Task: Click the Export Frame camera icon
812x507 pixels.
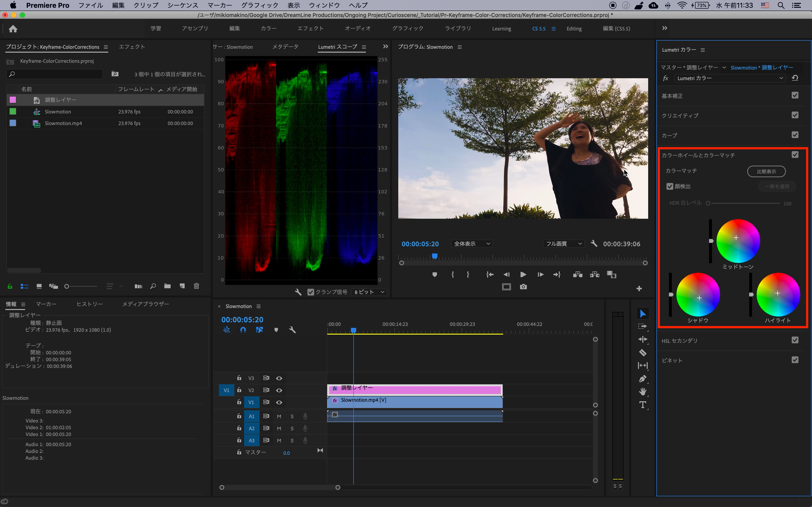Action: [x=523, y=287]
